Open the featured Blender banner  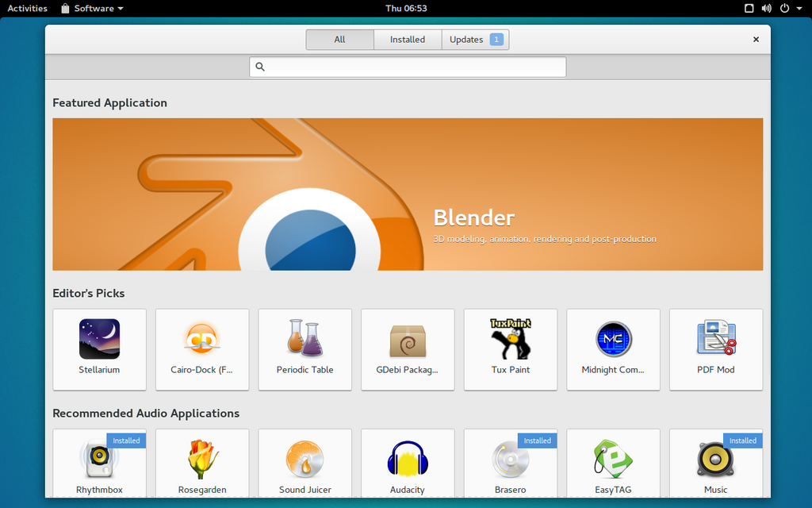408,194
